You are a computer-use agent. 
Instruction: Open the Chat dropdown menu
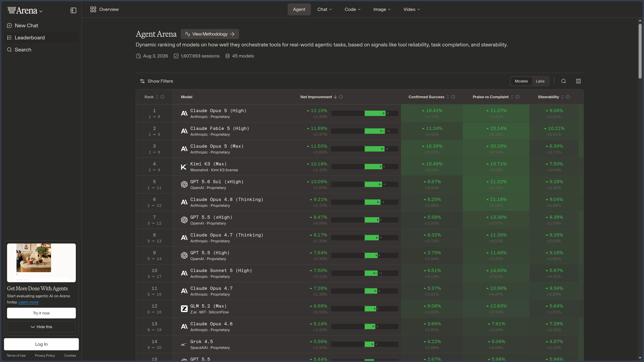click(325, 9)
